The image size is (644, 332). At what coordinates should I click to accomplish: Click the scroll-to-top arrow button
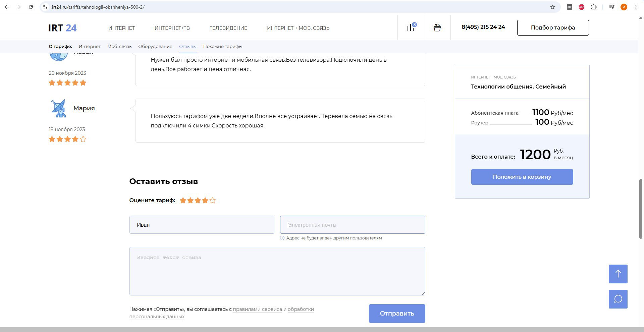[618, 274]
